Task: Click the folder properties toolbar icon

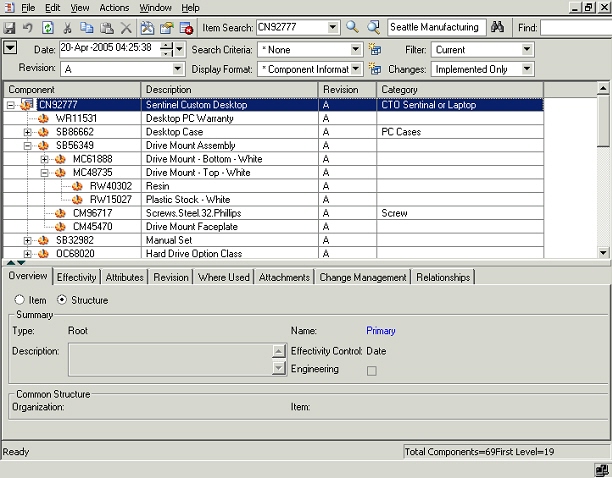Action: point(167,28)
